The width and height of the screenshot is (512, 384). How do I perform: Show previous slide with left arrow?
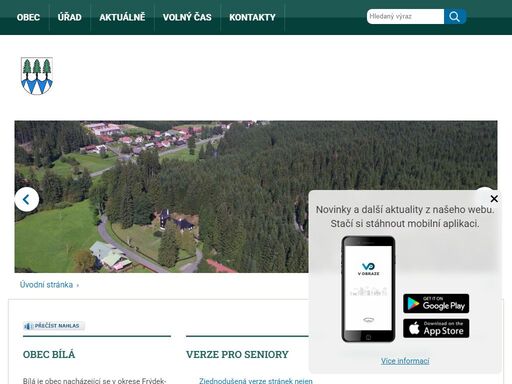point(27,199)
